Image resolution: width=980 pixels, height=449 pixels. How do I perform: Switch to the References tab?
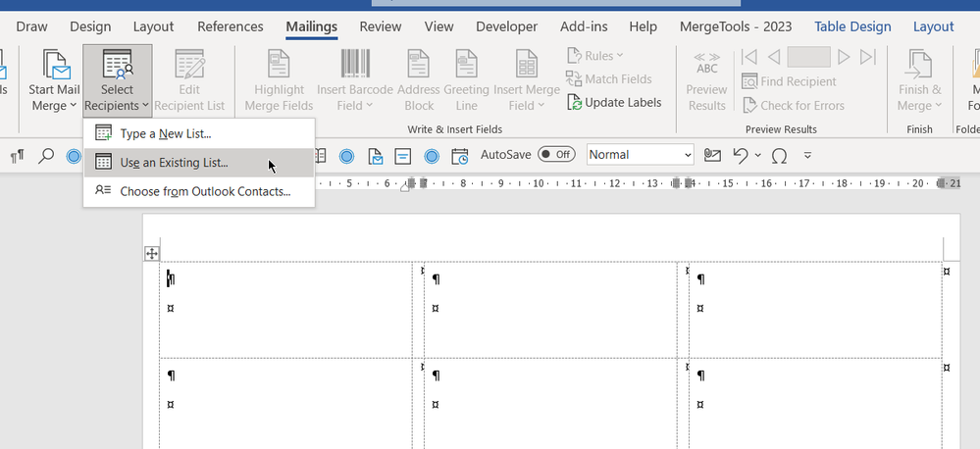pyautogui.click(x=230, y=26)
